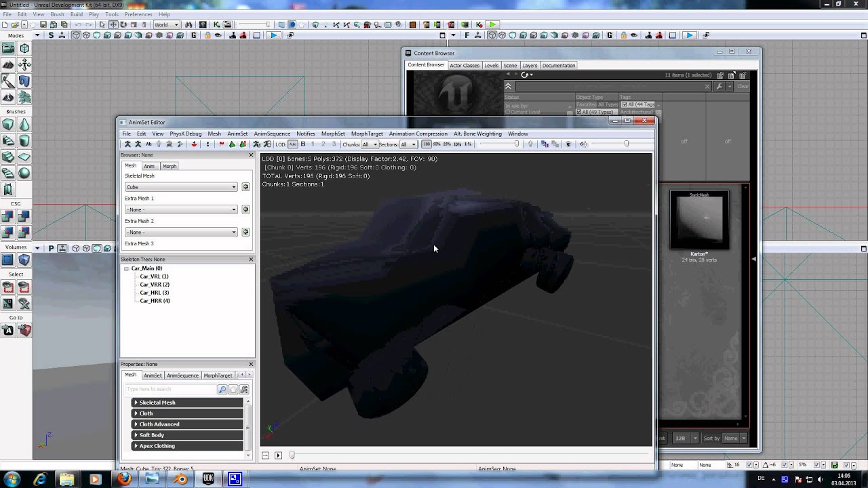Set display factor to 100%
This screenshot has height=488, width=868.
(x=426, y=144)
